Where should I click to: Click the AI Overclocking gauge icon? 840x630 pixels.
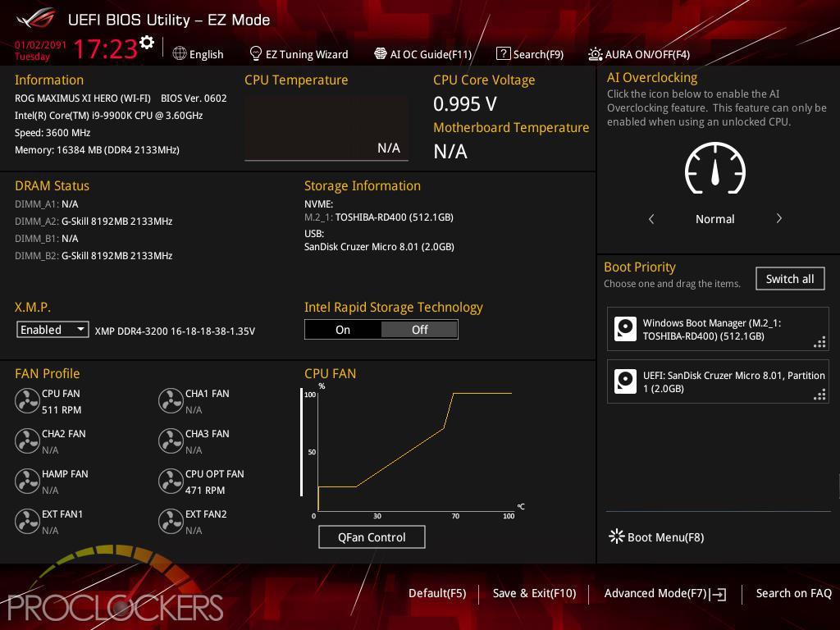click(714, 168)
